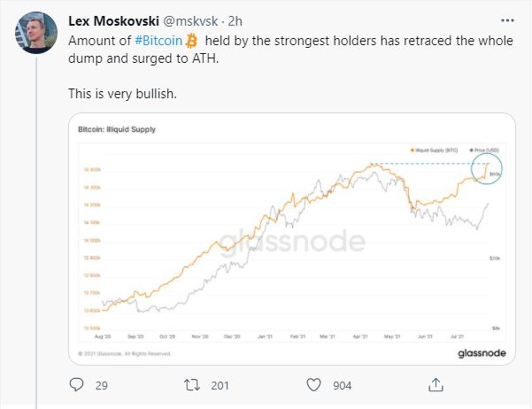Screen dimensions: 532x409
Task: Like the tweet with heart icon
Action: coord(313,385)
